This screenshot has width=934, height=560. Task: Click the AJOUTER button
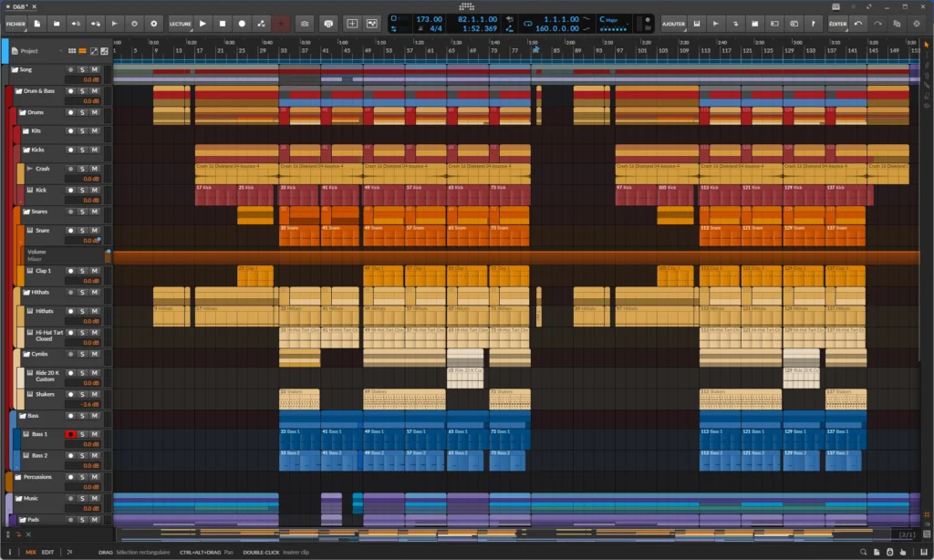(x=674, y=23)
